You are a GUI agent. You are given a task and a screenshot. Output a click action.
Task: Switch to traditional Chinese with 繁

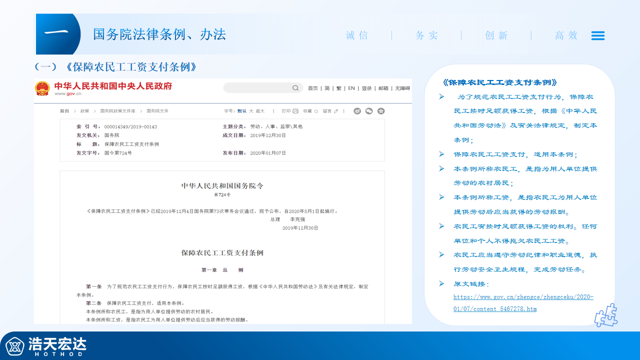tap(339, 88)
